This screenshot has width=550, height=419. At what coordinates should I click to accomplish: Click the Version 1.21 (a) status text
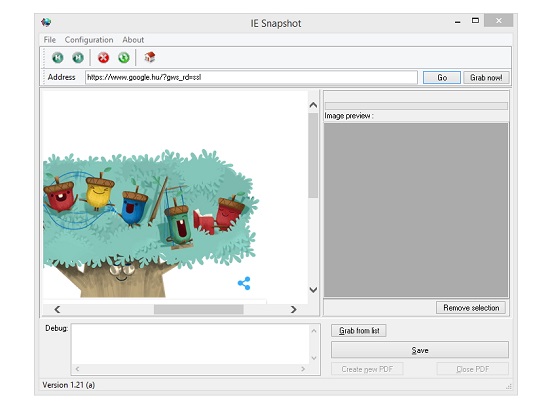(69, 385)
